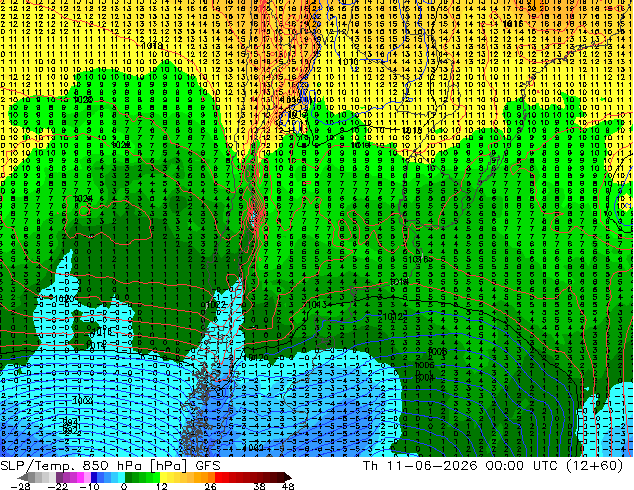Viewport: 634px width, 490px height.
Task: Click the yellow swatch in the color scale
Action: click(163, 477)
